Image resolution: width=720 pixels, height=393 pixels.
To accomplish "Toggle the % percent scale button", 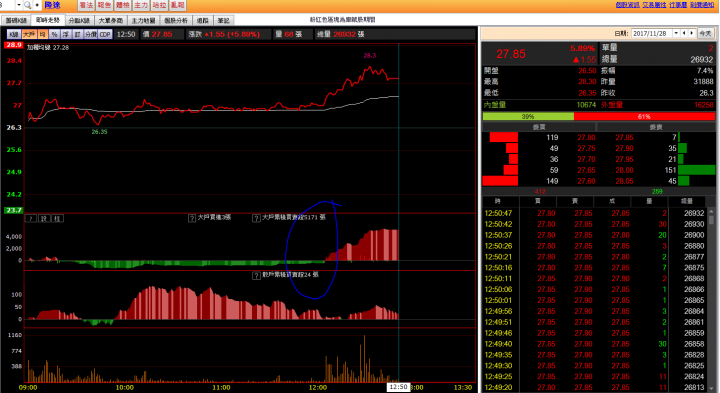I will point(55,34).
